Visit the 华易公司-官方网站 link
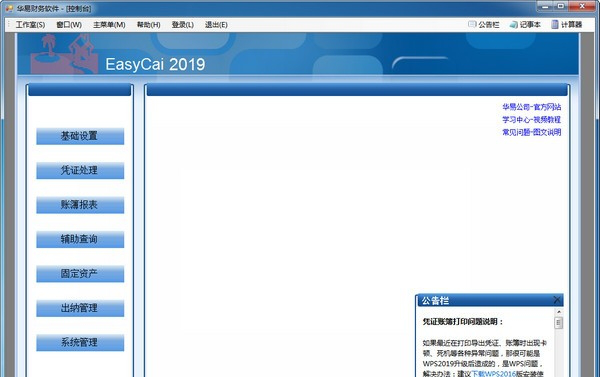 pos(532,107)
